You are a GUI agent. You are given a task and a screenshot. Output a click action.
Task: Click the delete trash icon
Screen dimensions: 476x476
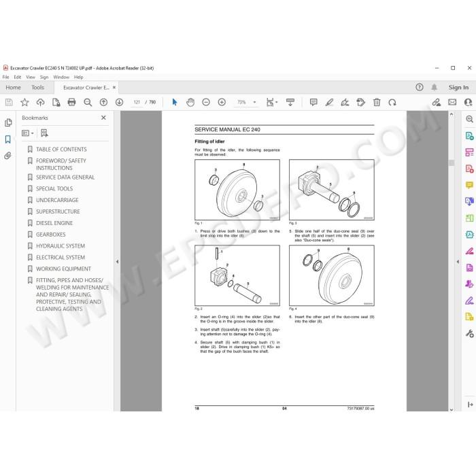377,102
